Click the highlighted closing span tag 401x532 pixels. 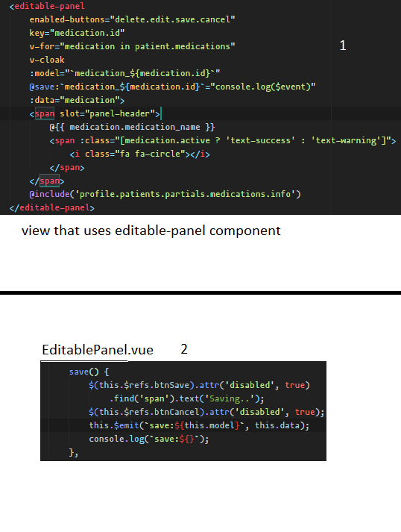pos(47,181)
